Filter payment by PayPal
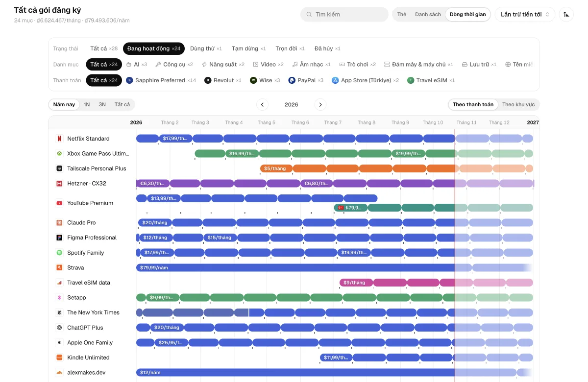The width and height of the screenshot is (588, 382). [x=306, y=80]
